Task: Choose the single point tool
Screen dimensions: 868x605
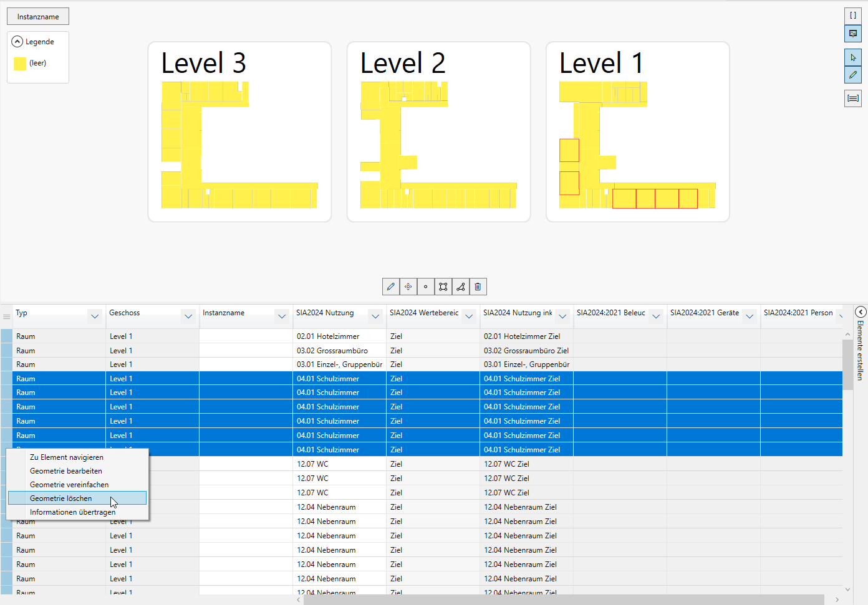Action: [x=426, y=287]
